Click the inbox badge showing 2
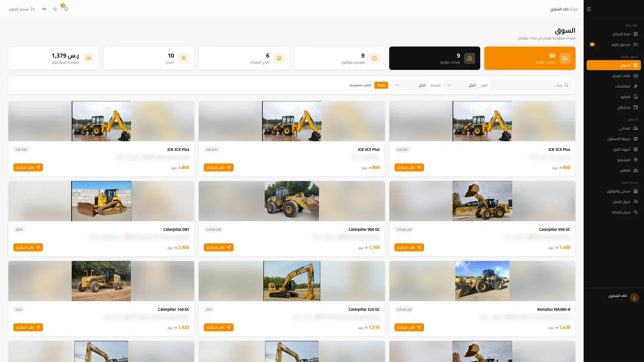This screenshot has height=362, width=644. (592, 45)
